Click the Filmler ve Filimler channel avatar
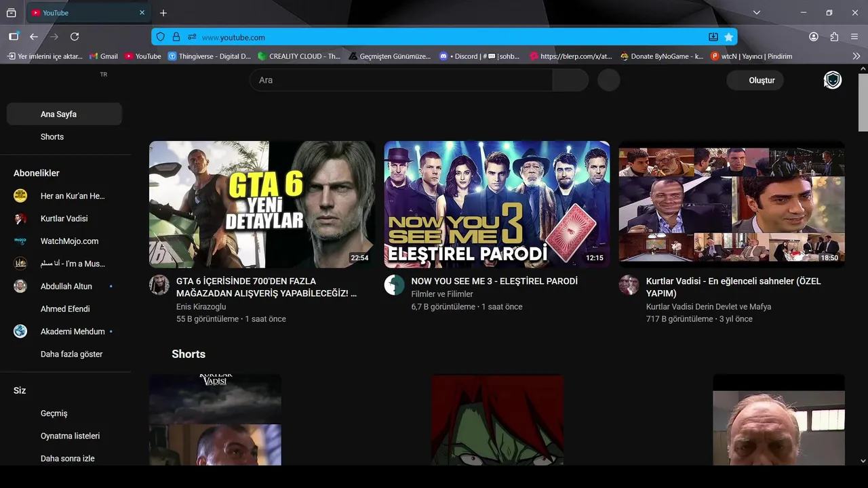This screenshot has width=868, height=488. [394, 285]
